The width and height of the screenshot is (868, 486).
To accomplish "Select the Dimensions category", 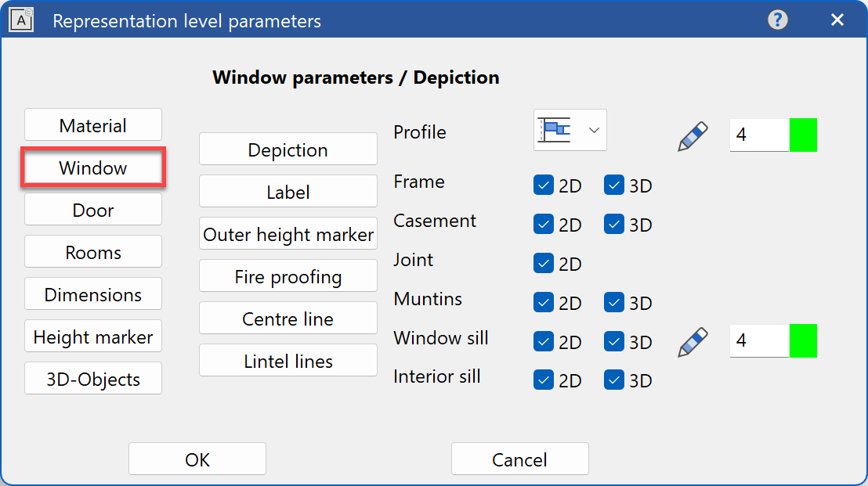I will (92, 293).
